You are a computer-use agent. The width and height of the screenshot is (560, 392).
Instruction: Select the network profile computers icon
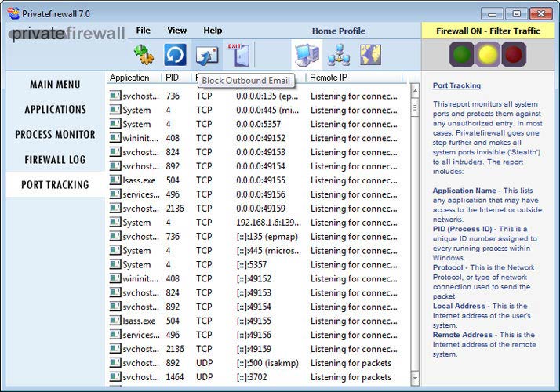coord(339,55)
